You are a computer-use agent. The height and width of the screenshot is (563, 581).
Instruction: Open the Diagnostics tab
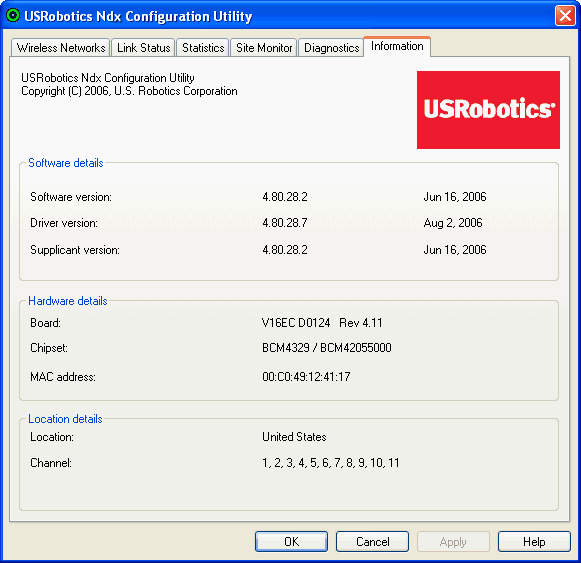331,48
